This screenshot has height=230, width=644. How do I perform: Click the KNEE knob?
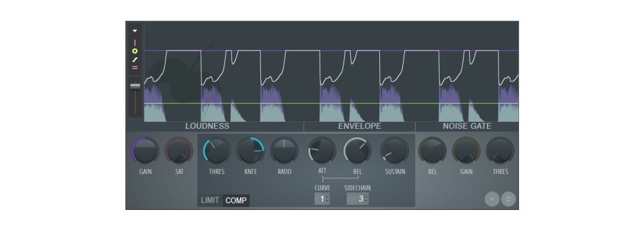250,151
